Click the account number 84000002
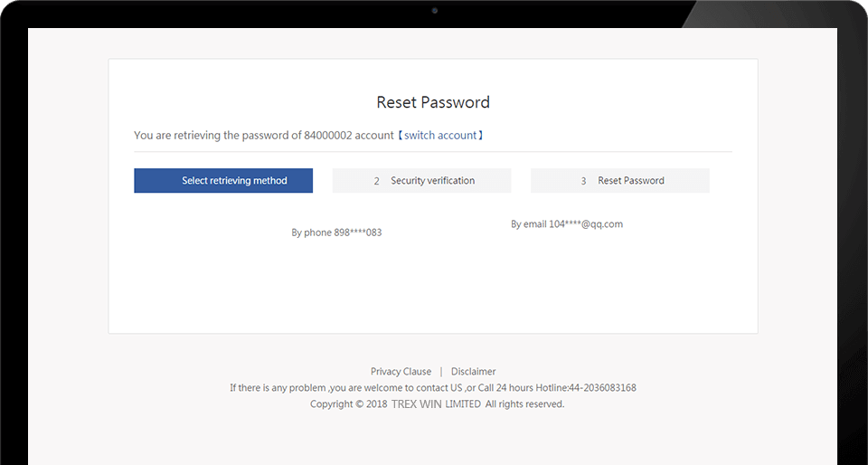 pyautogui.click(x=327, y=135)
